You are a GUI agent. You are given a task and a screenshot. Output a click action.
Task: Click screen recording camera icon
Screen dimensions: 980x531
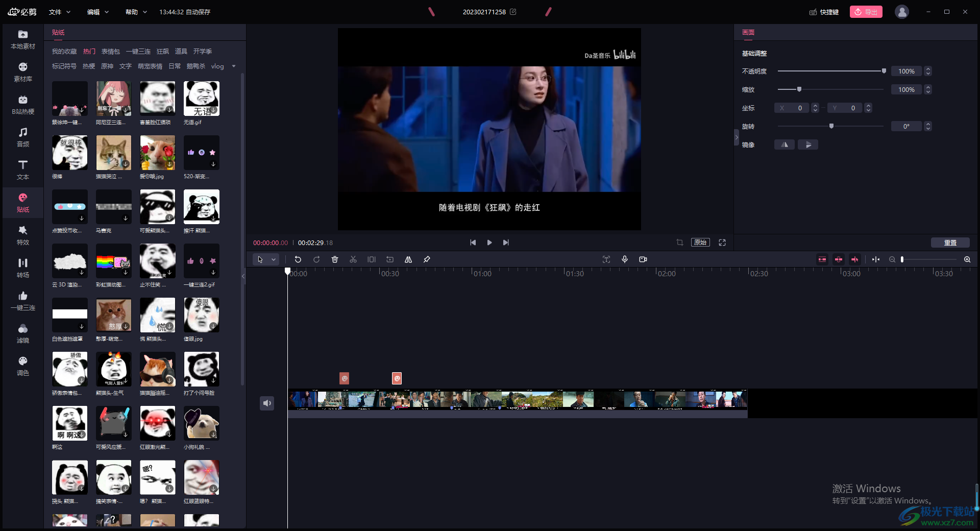click(x=643, y=259)
